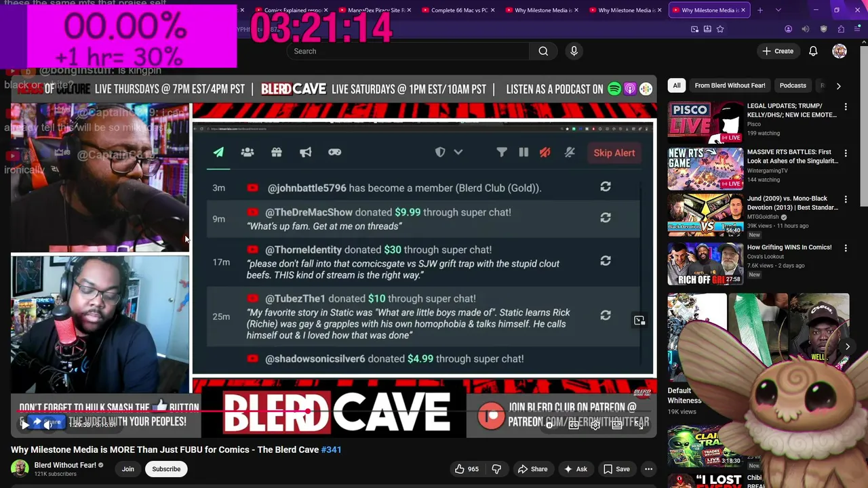Image resolution: width=868 pixels, height=488 pixels.
Task: Open options for the Jund (2009) video
Action: pyautogui.click(x=846, y=200)
